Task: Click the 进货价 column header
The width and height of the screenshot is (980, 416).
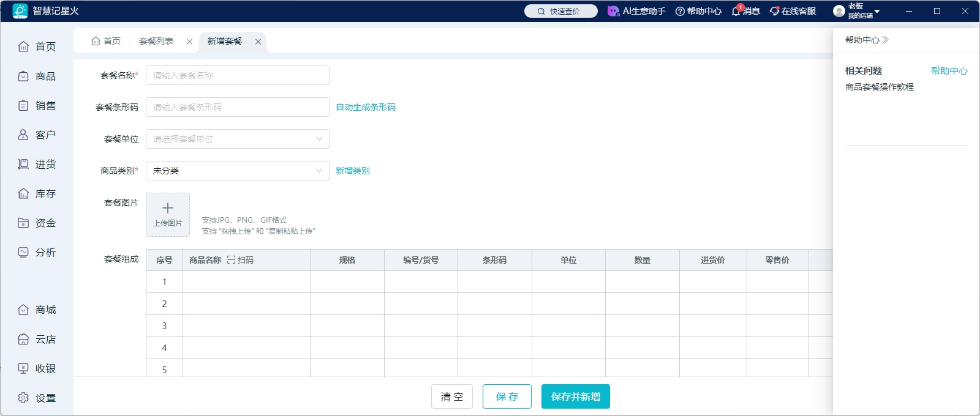Action: 713,260
